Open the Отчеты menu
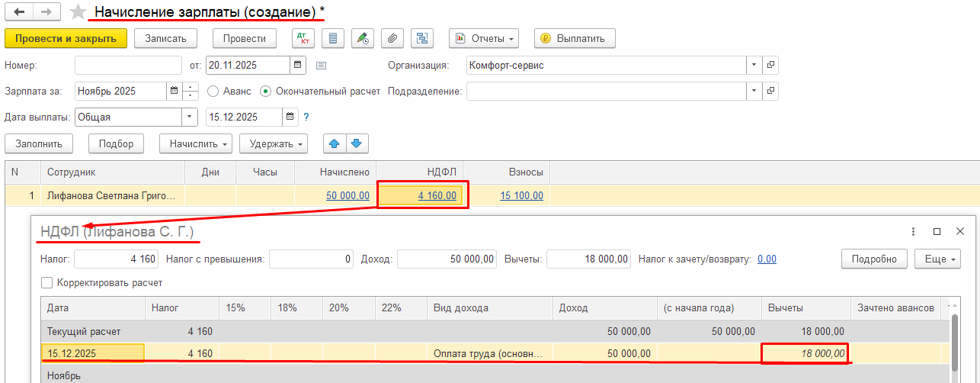This screenshot has width=980, height=383. [x=483, y=38]
